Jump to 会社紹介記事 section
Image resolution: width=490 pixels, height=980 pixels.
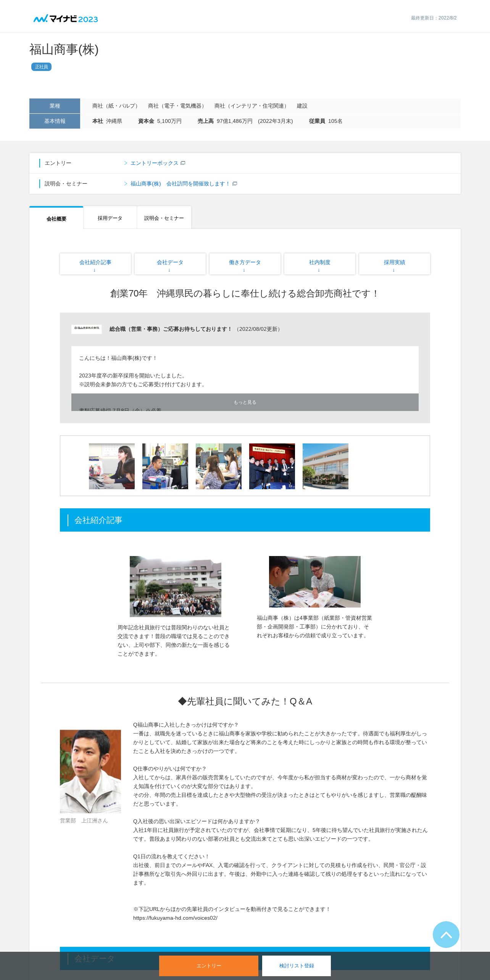(x=95, y=264)
